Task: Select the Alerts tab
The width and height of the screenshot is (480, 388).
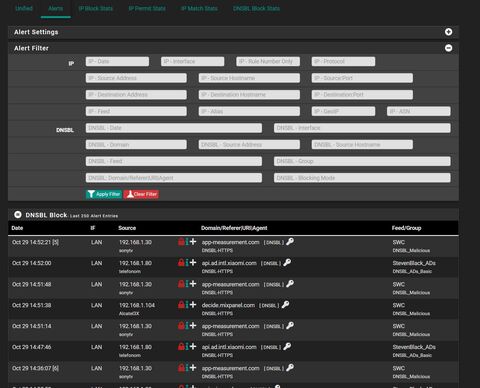Action: (x=55, y=8)
